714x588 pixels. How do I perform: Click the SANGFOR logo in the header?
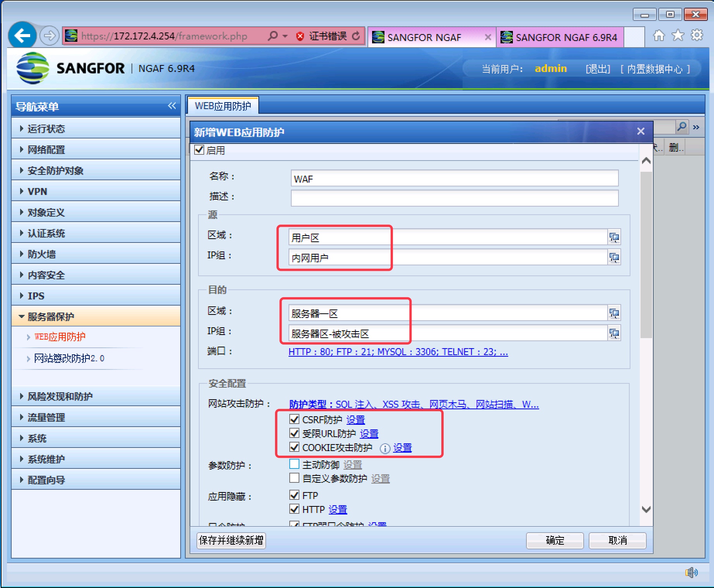click(32, 68)
